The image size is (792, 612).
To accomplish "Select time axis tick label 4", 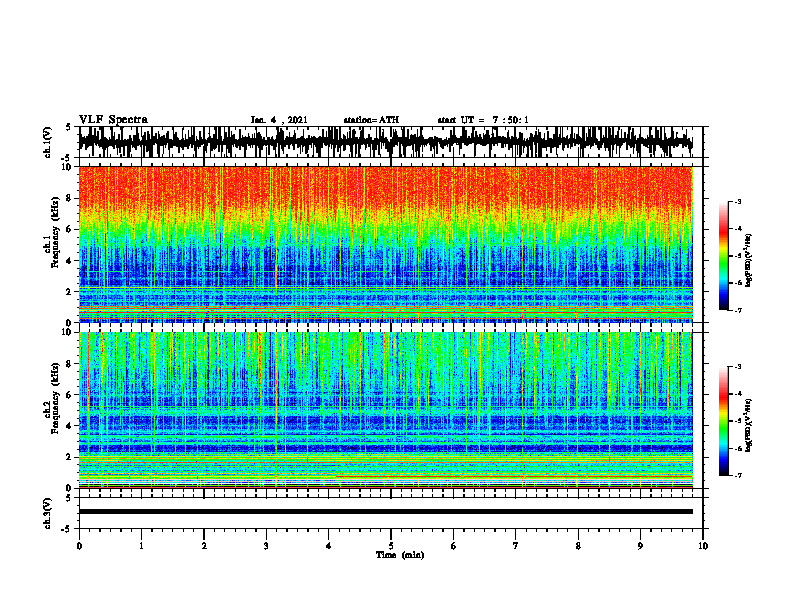I will (x=329, y=546).
